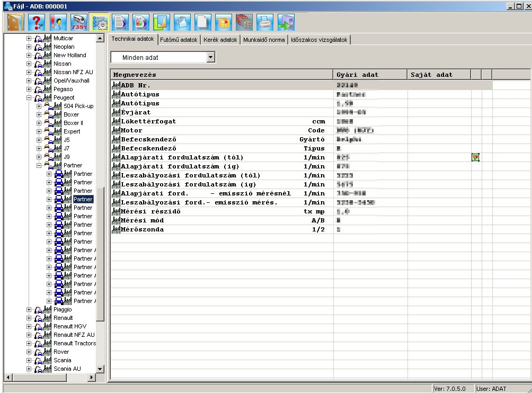The height and width of the screenshot is (393, 532).
Task: Expand the Renault tree node
Action: click(30, 318)
